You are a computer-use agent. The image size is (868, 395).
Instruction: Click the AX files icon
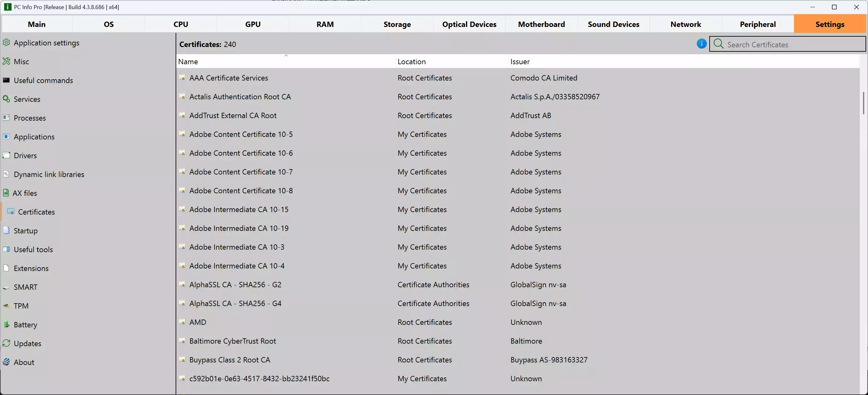(6, 193)
